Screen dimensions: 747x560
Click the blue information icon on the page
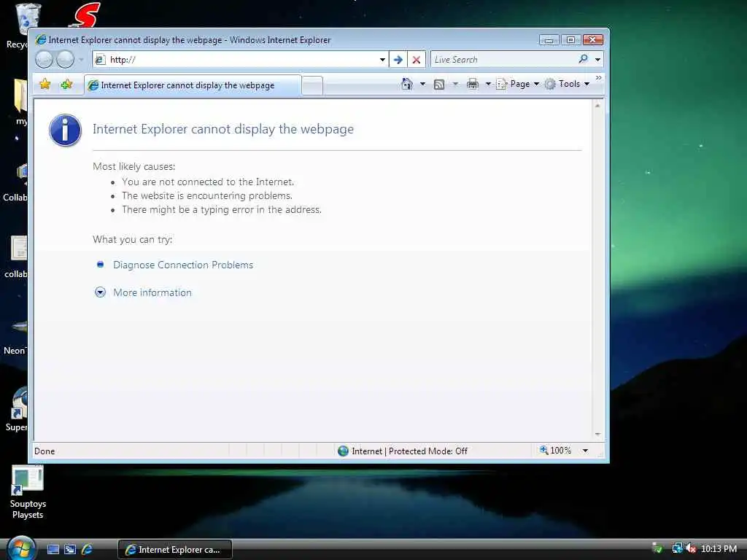(65, 130)
